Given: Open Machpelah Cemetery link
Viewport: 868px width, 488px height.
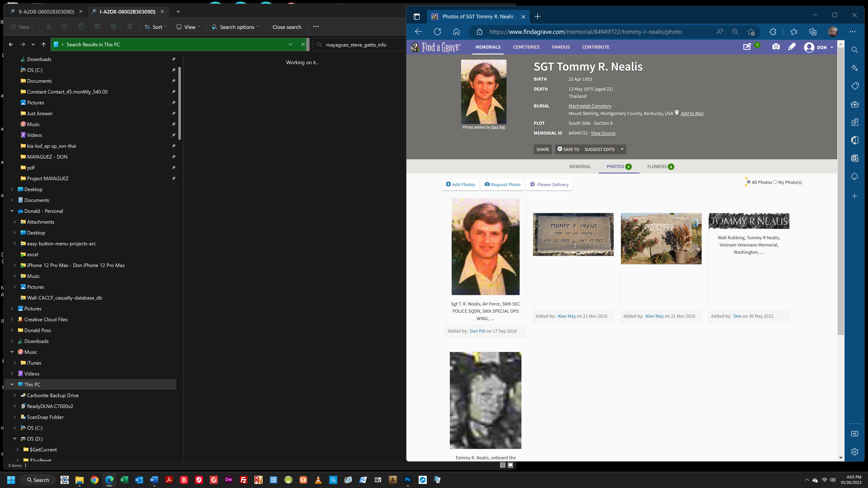Looking at the screenshot, I should [x=590, y=106].
